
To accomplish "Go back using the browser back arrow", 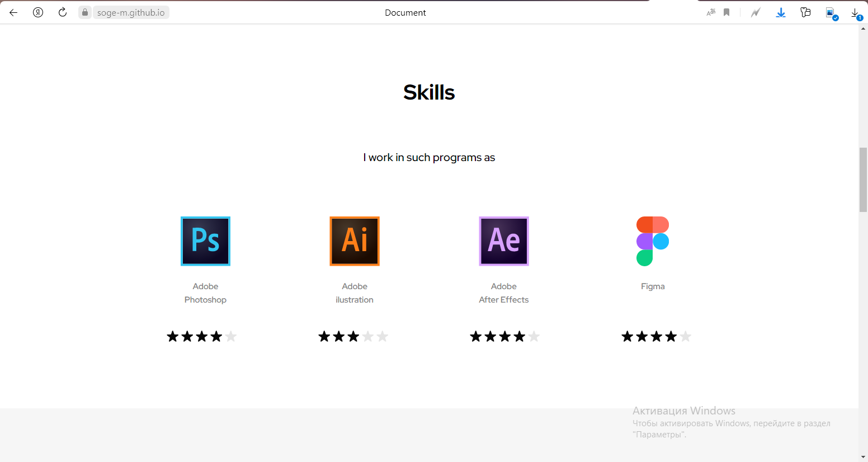I will pyautogui.click(x=13, y=12).
